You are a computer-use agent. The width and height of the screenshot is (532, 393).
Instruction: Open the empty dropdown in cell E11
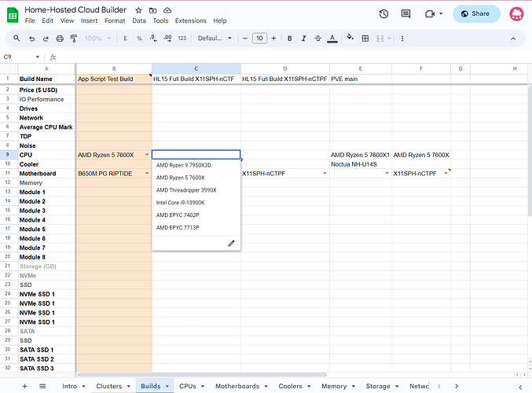[387, 174]
